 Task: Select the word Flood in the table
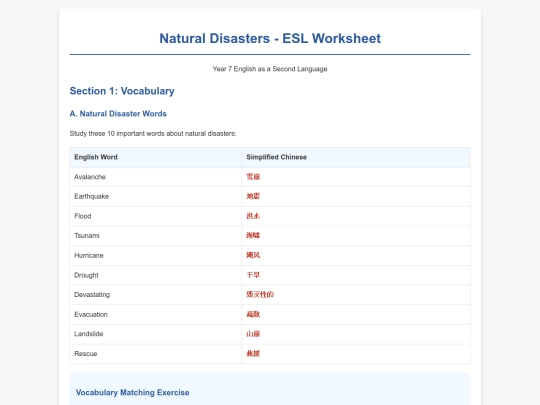(83, 216)
